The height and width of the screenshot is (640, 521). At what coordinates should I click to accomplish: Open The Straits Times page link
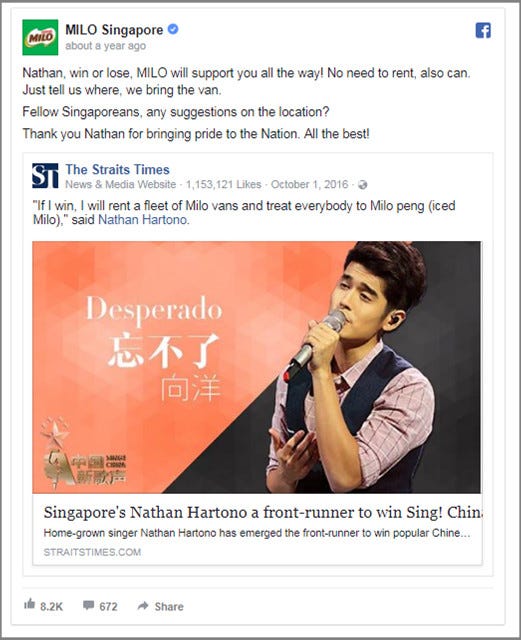pos(118,169)
